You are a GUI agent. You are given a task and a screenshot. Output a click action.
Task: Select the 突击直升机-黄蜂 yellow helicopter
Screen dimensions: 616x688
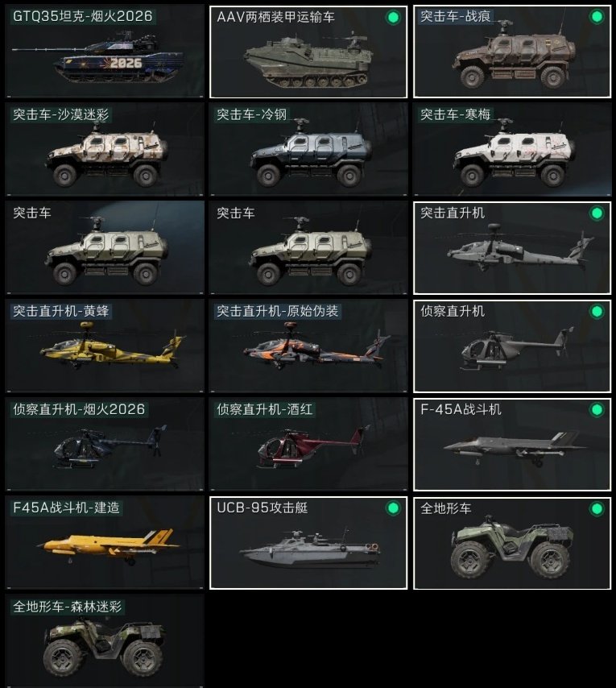(x=105, y=346)
